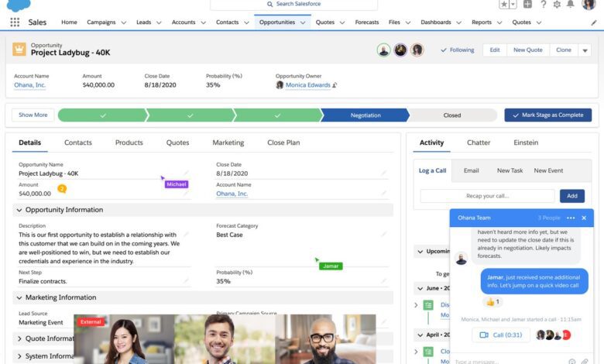The width and height of the screenshot is (604, 364).
Task: Open the Forecasts tab
Action: click(x=367, y=22)
